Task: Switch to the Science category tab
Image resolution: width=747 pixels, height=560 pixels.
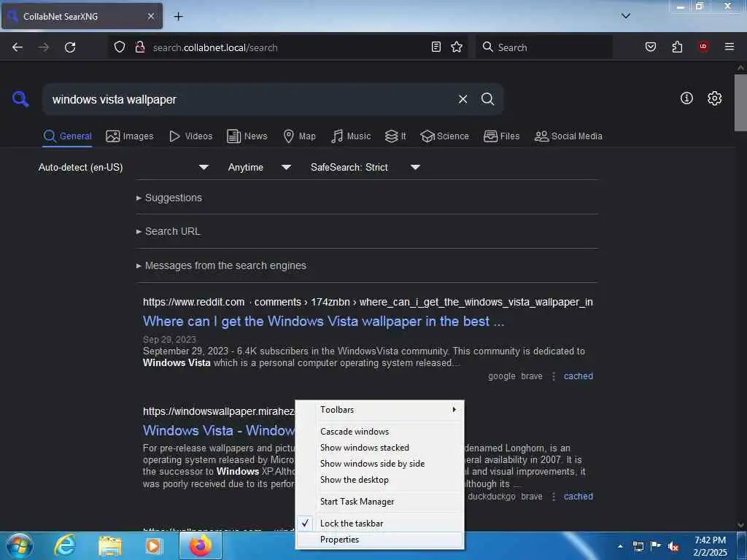Action: 444,136
